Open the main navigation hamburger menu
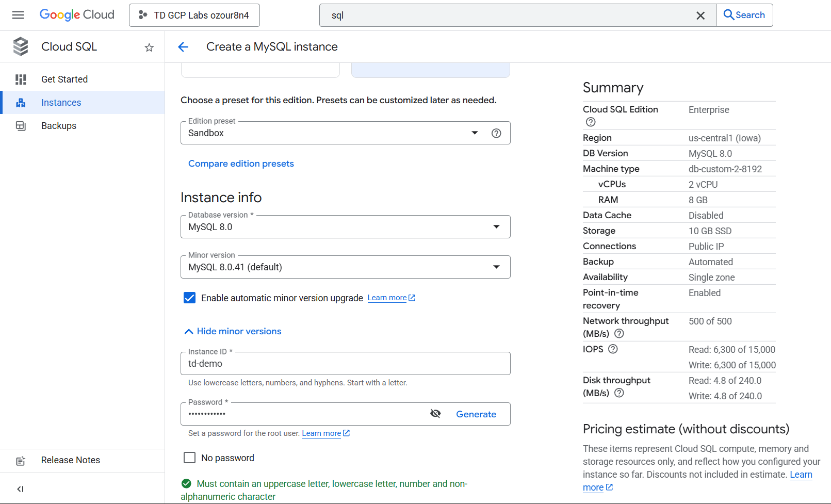 point(18,15)
